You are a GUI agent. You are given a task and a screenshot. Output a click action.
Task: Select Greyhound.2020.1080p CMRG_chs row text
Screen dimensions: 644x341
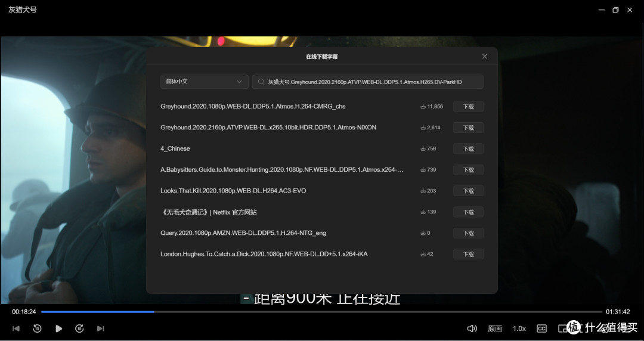(253, 106)
